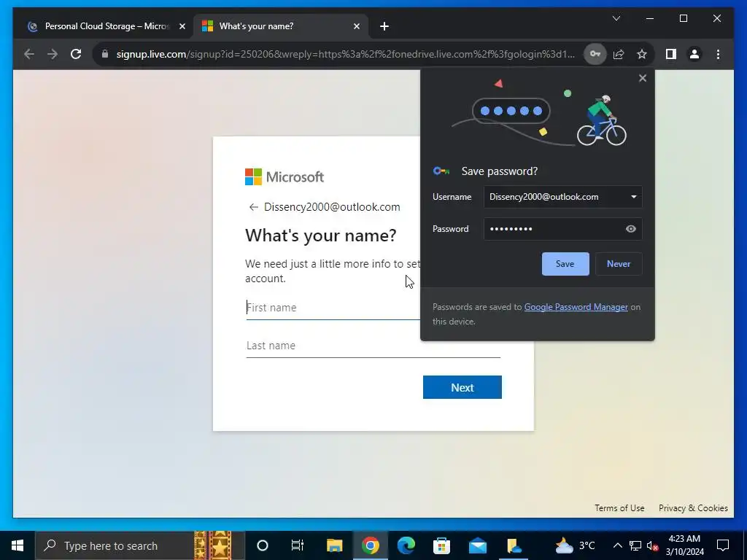Open Microsoft Edge from taskbar

(406, 545)
